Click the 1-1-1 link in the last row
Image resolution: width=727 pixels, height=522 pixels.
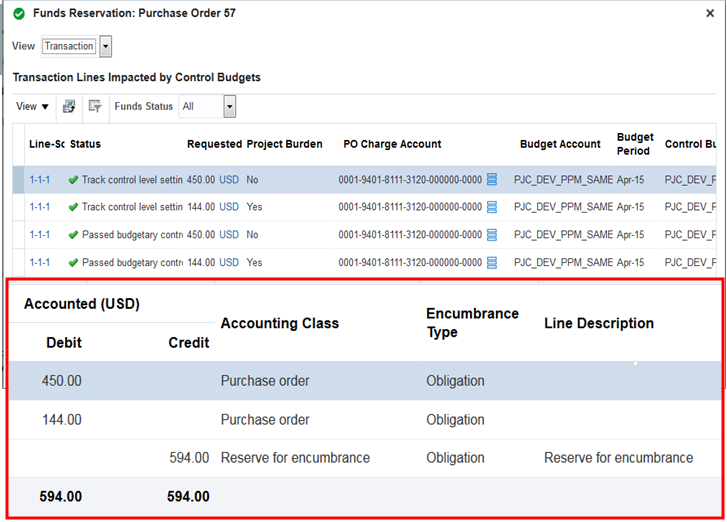point(40,262)
